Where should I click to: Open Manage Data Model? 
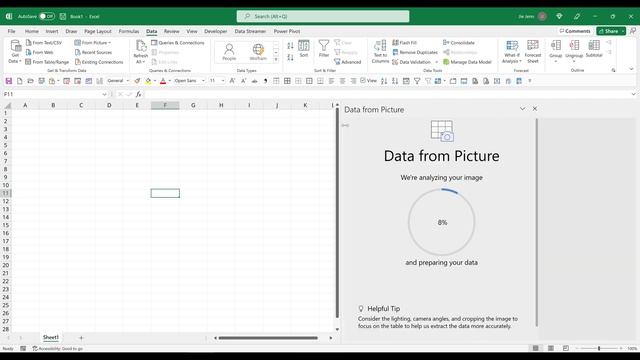pyautogui.click(x=467, y=62)
